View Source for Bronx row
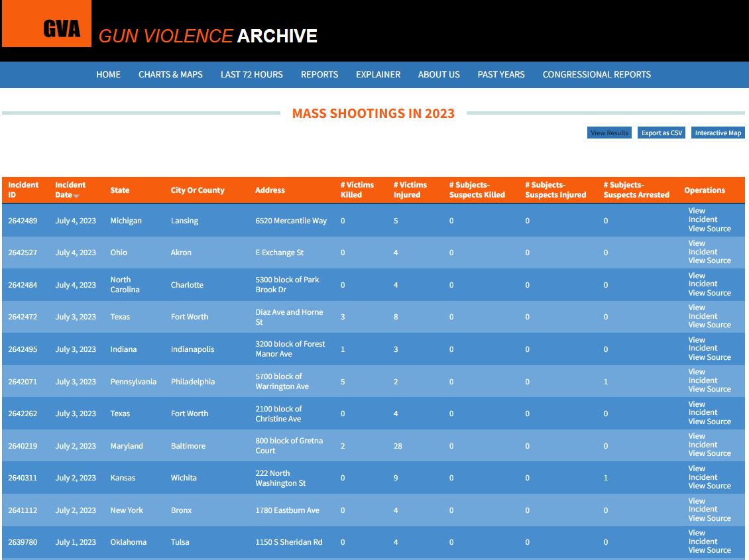749x560 pixels. coord(709,518)
